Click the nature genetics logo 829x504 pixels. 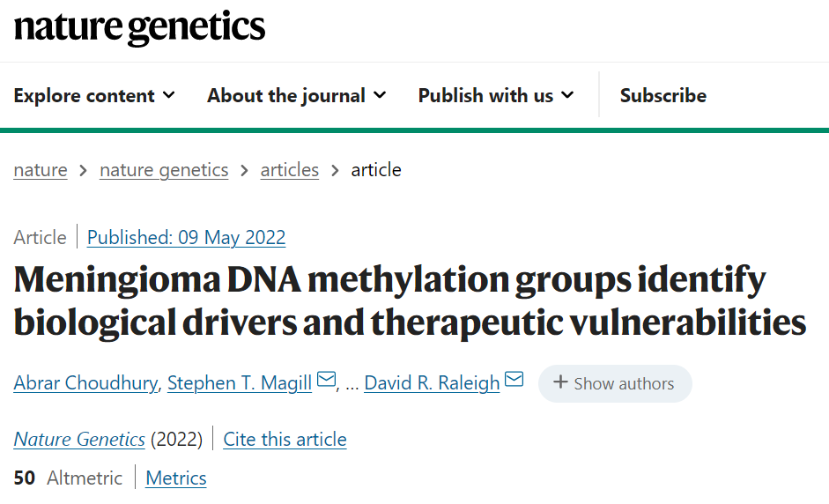pos(139,27)
